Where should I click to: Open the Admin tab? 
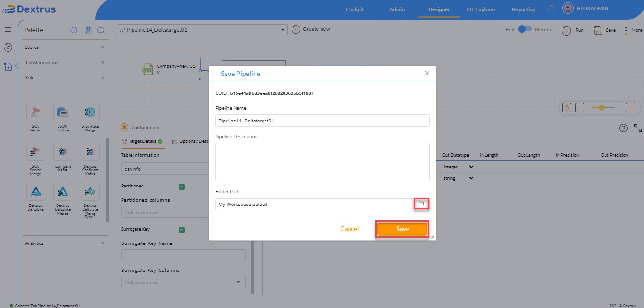pos(397,9)
